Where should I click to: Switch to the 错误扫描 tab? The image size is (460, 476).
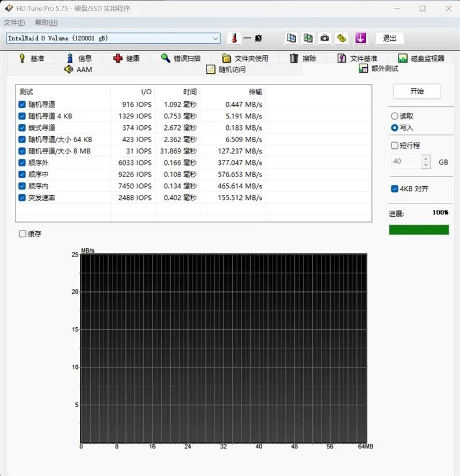(181, 58)
